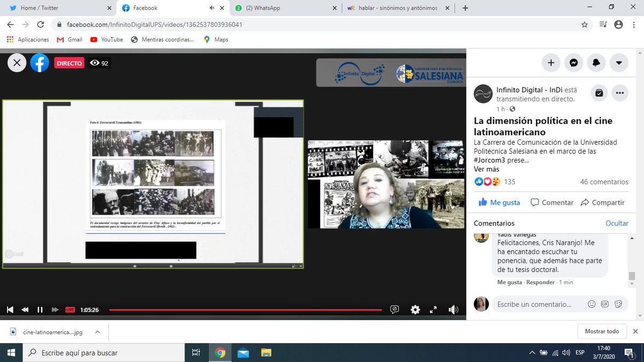
Task: Open Gmail bookmark
Action: 69,39
